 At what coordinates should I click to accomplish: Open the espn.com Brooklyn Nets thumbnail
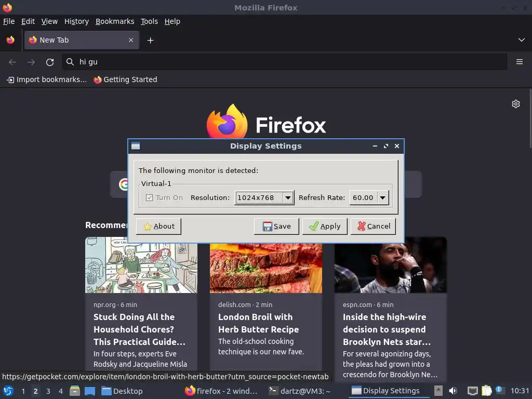(391, 265)
